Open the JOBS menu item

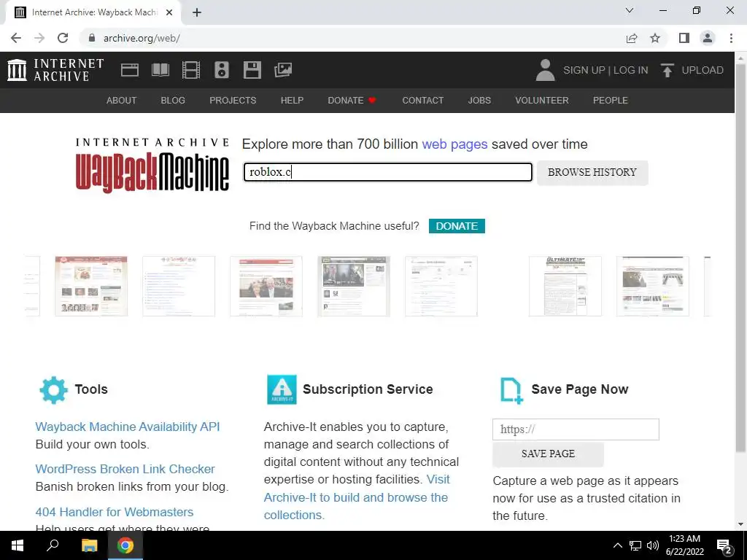click(x=479, y=101)
